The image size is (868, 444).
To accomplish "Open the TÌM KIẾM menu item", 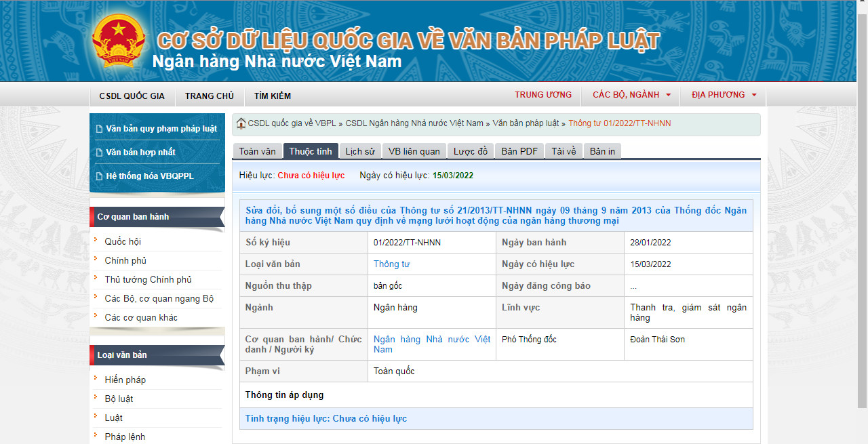I will pos(273,96).
